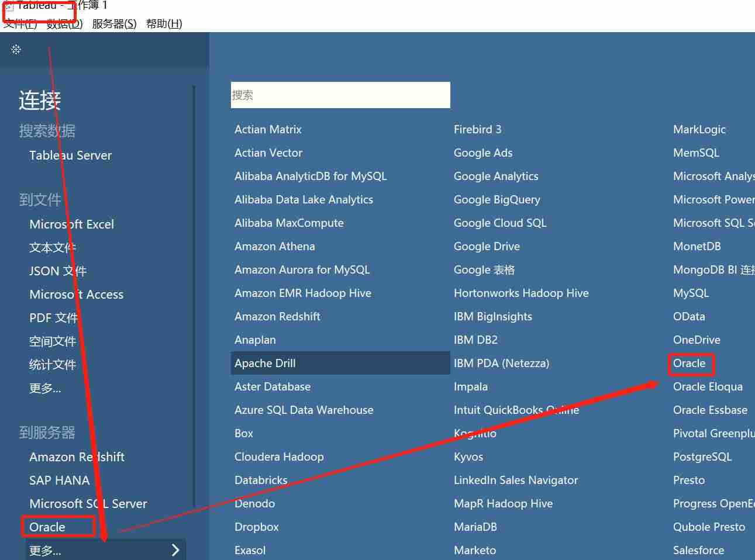Select the Google BigQuery connector
Screen dimensions: 755x560
pos(497,199)
